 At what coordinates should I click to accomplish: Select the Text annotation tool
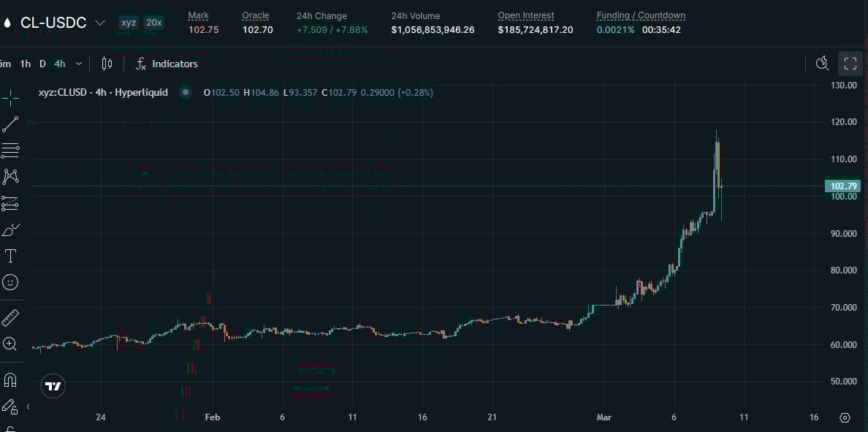(x=10, y=256)
